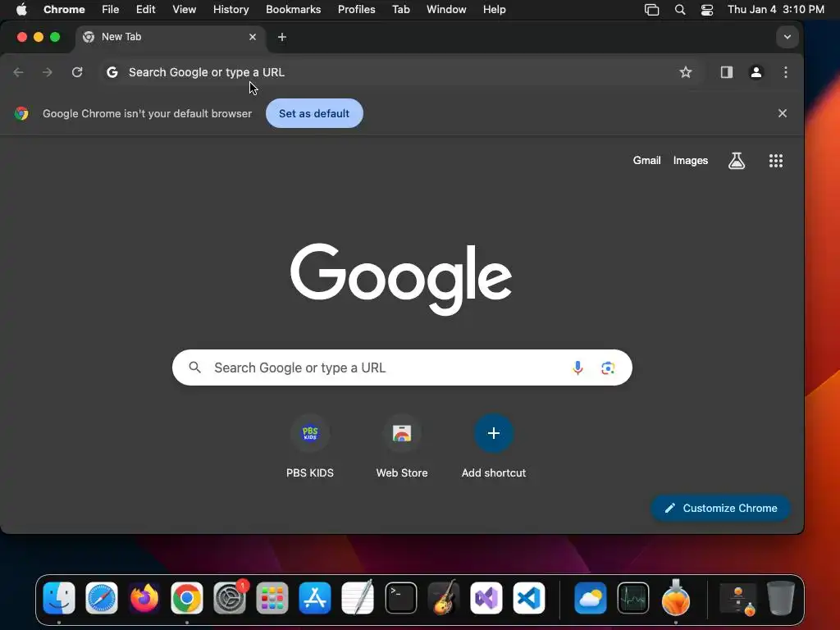The image size is (840, 630).
Task: Focus the Google search box on page
Action: pos(402,367)
